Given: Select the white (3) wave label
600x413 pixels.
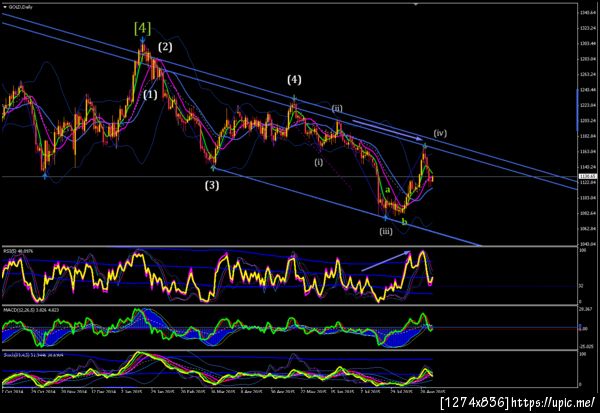Looking at the screenshot, I should pyautogui.click(x=212, y=185).
